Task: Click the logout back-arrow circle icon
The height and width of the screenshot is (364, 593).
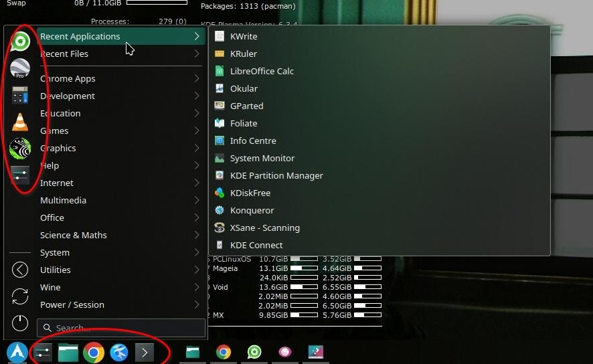Action: point(20,270)
